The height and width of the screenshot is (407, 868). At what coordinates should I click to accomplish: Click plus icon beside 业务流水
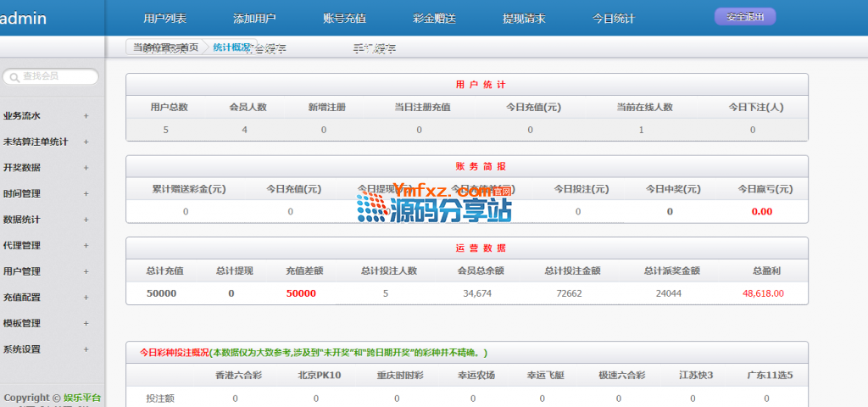tap(86, 116)
